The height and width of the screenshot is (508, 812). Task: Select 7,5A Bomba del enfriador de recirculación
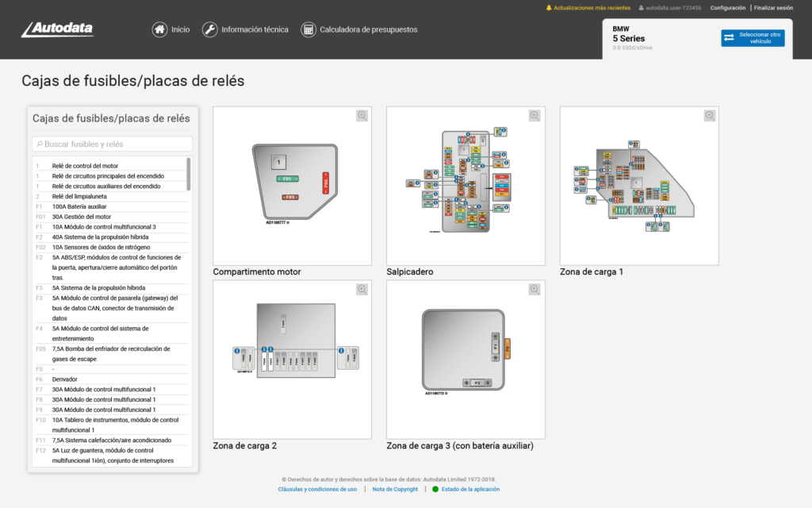[x=111, y=353]
